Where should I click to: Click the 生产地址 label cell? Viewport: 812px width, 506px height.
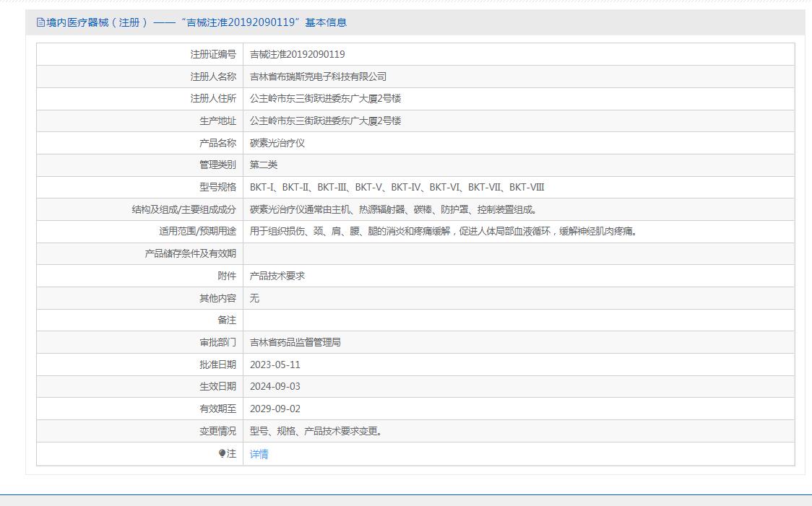tap(140, 121)
